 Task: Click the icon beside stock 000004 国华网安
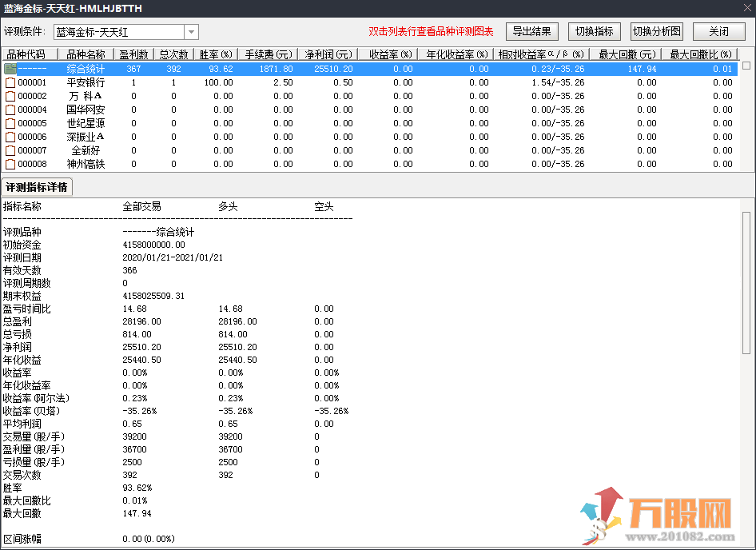[10, 110]
